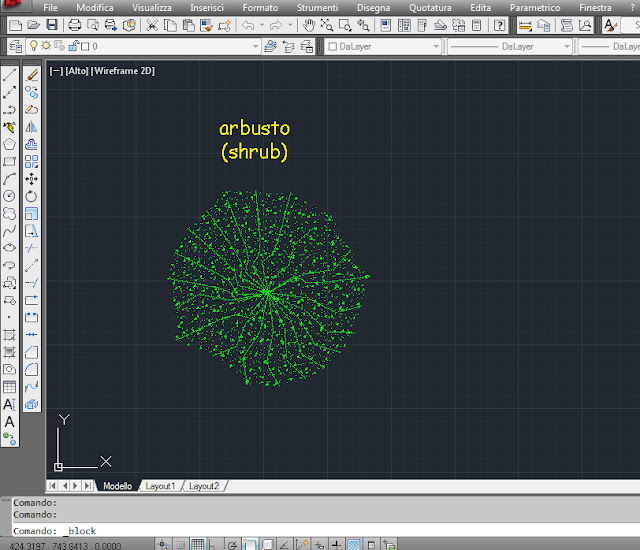Image resolution: width=640 pixels, height=550 pixels.
Task: Click the coordinates readout in status bar
Action: [65, 546]
